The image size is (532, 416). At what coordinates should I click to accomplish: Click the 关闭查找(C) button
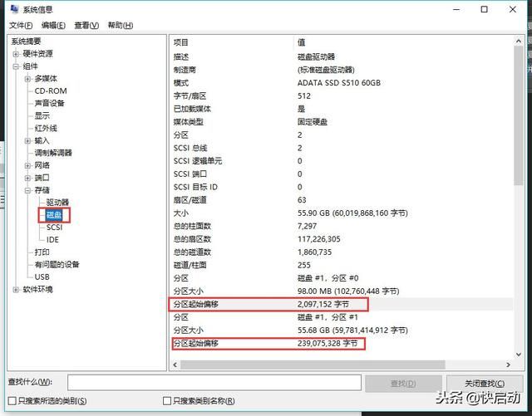coord(485,384)
